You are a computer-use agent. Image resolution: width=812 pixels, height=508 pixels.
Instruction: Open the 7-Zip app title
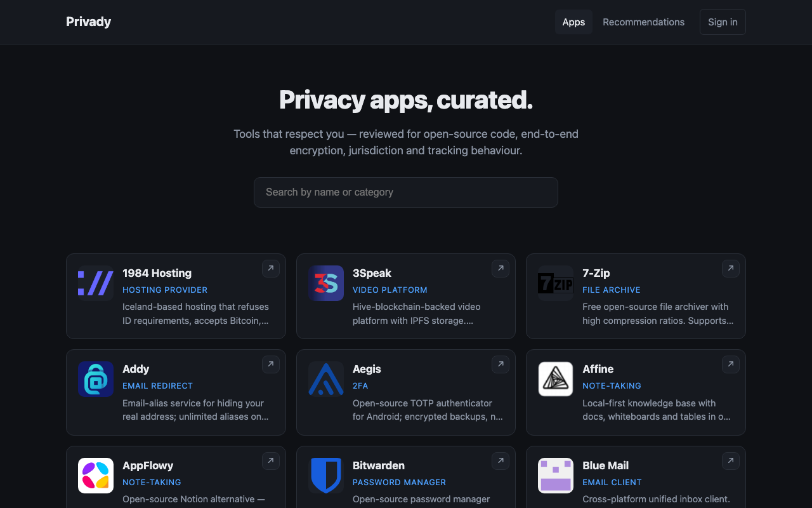596,273
